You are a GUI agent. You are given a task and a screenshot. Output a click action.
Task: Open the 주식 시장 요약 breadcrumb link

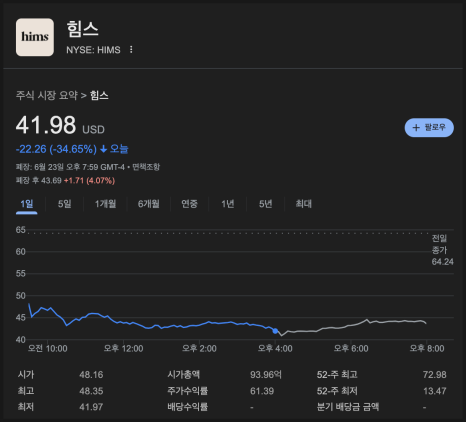tap(47, 96)
